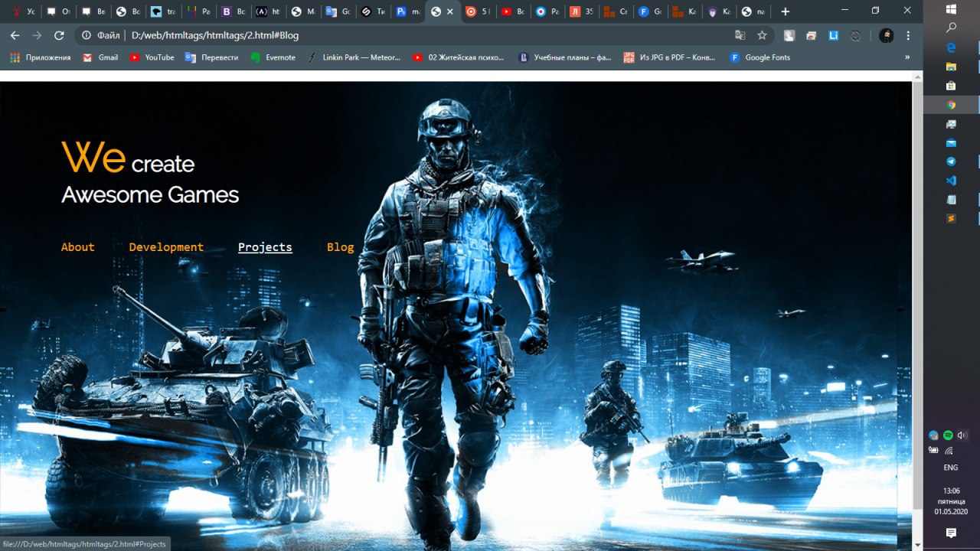980x551 pixels.
Task: Open Microsoft Store from taskbar
Action: tap(952, 86)
